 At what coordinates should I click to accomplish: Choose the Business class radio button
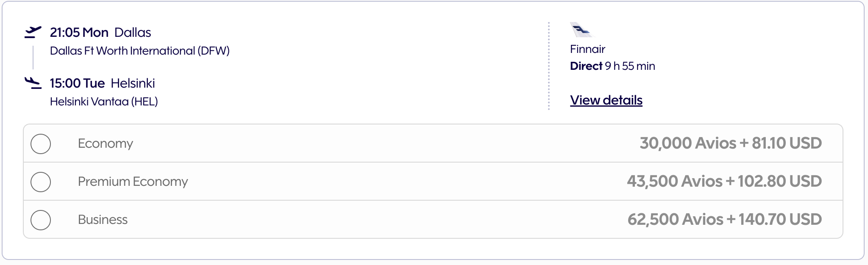coord(41,220)
